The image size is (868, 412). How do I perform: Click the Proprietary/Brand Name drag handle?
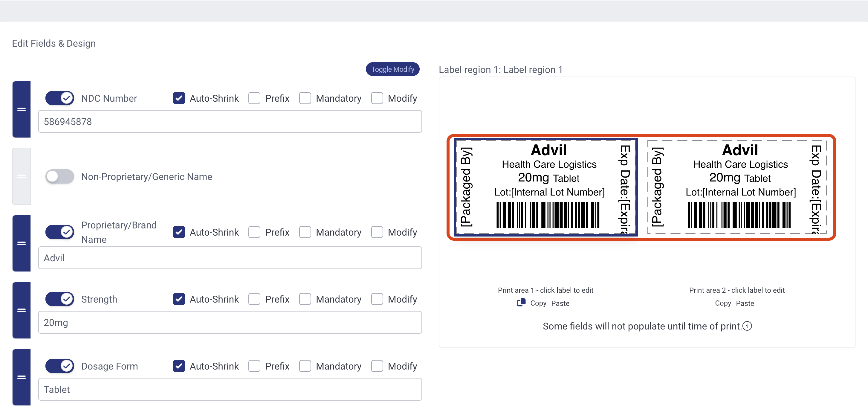22,243
